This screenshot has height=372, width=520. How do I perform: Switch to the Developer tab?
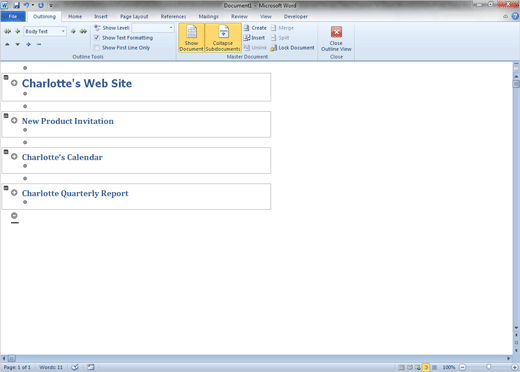click(x=296, y=16)
